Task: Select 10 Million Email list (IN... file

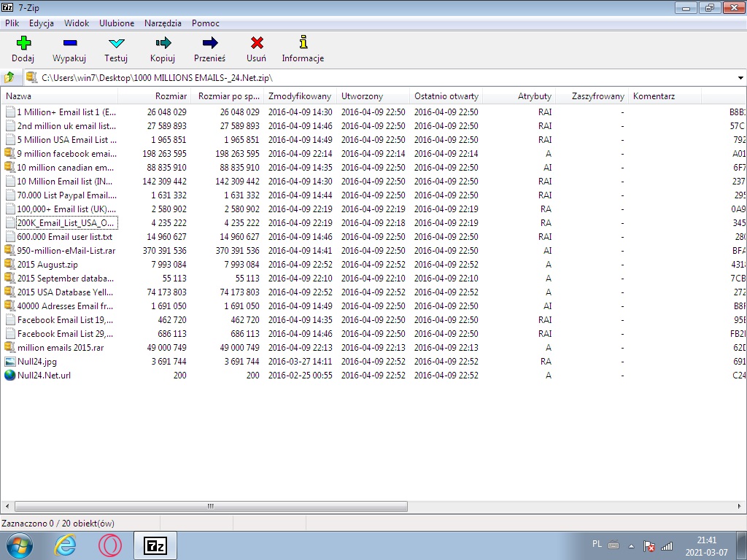Action: tap(65, 181)
